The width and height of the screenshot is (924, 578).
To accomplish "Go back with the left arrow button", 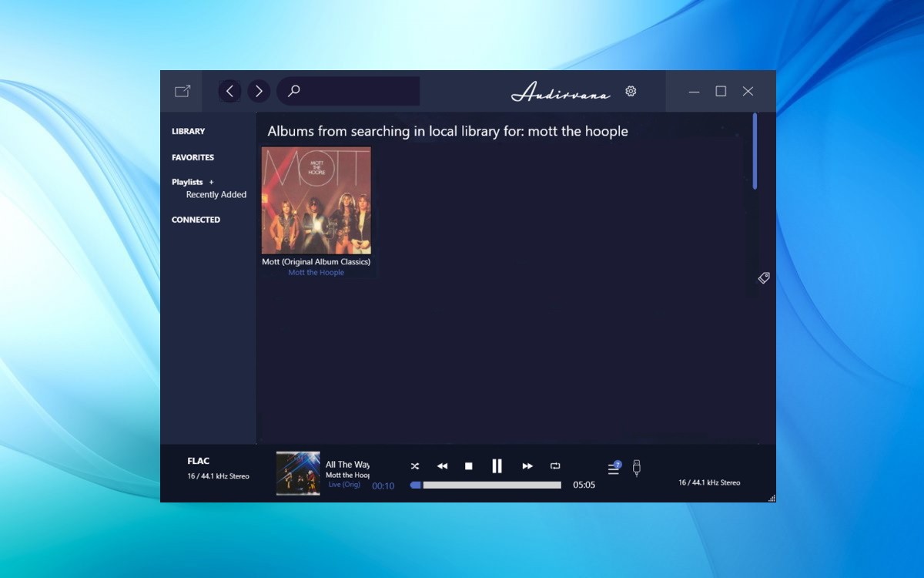I will pos(229,91).
